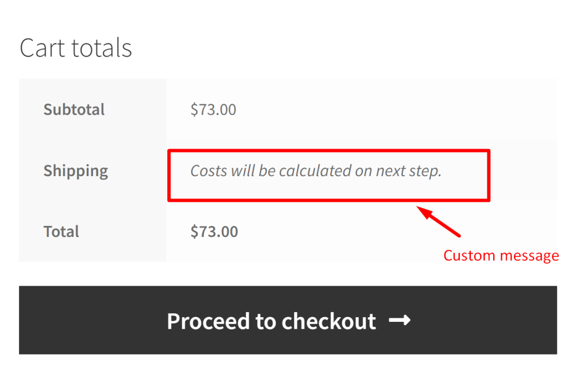The image size is (588, 378).
Task: Click the Proceed to checkout button
Action: coord(288,320)
